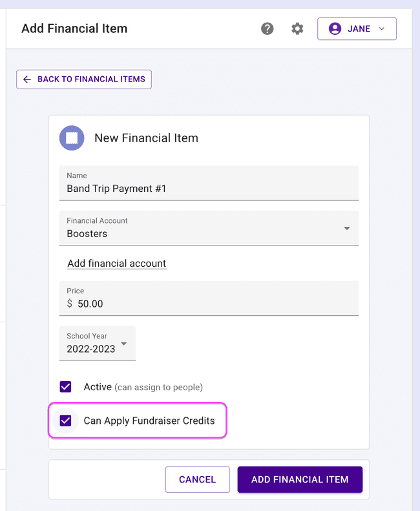This screenshot has height=511, width=420.
Task: Click the back arrow icon
Action: tap(27, 79)
